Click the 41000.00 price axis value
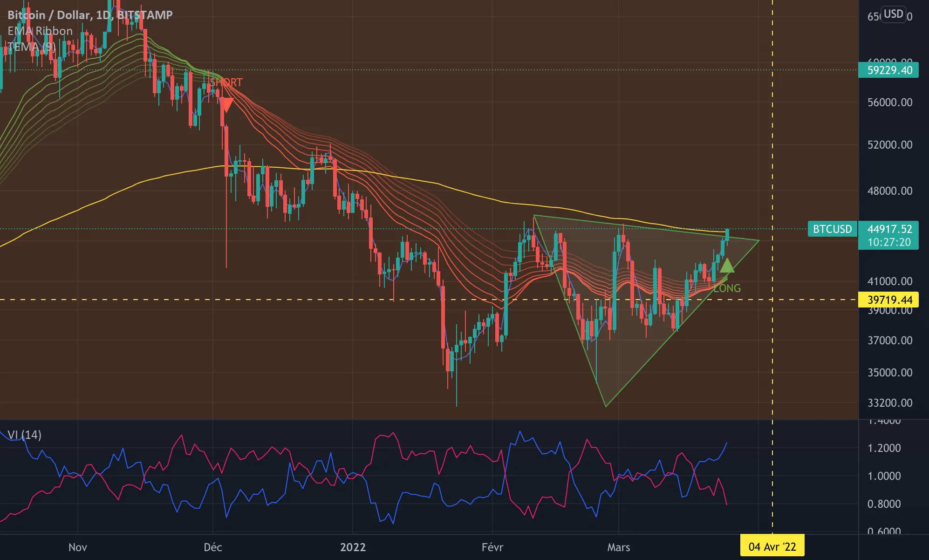This screenshot has width=929, height=560. point(890,281)
